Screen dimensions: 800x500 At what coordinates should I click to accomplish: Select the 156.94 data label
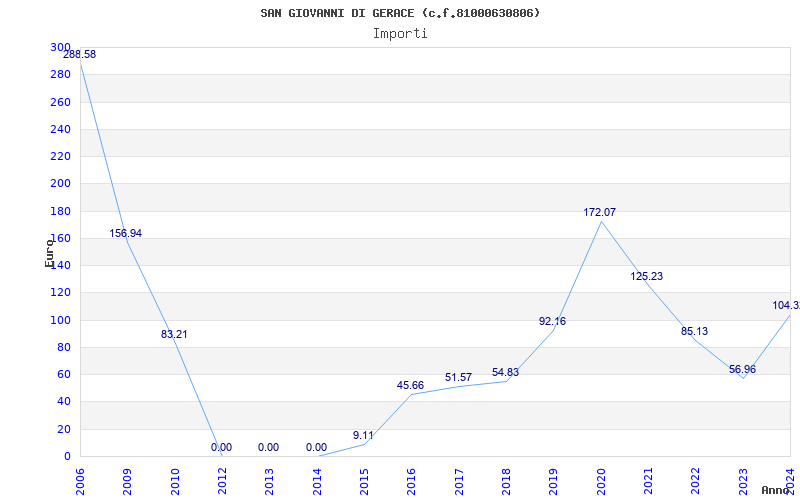pos(126,233)
